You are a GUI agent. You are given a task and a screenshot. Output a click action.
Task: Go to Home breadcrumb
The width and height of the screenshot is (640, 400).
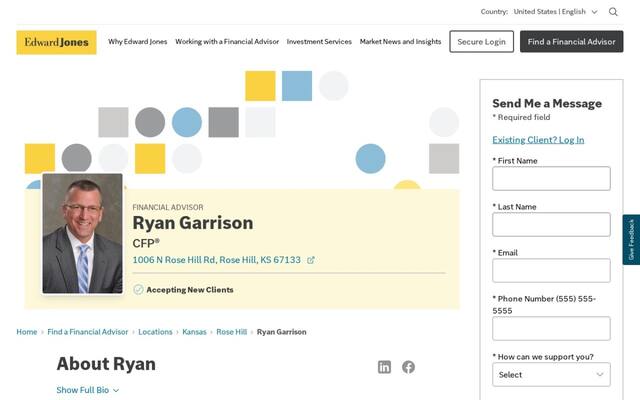click(27, 332)
